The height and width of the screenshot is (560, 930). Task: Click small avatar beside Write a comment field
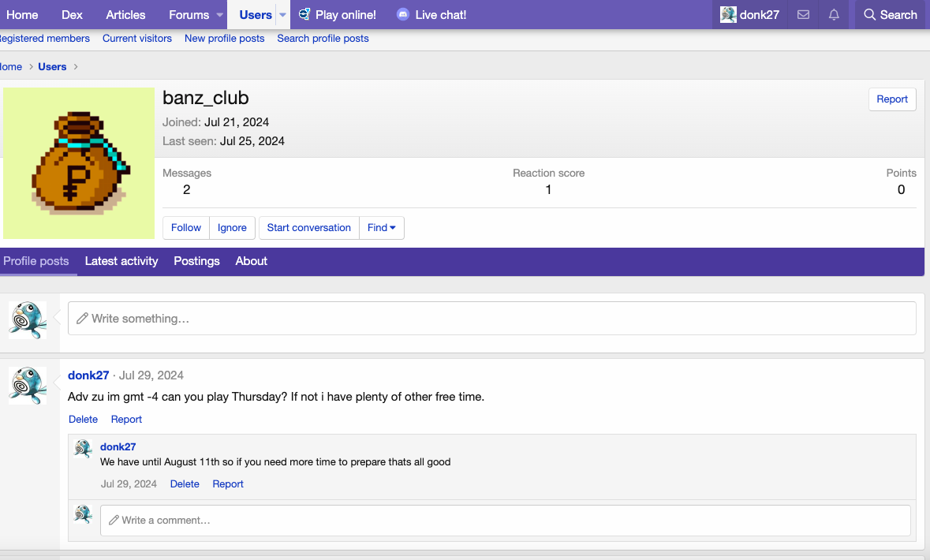(83, 513)
